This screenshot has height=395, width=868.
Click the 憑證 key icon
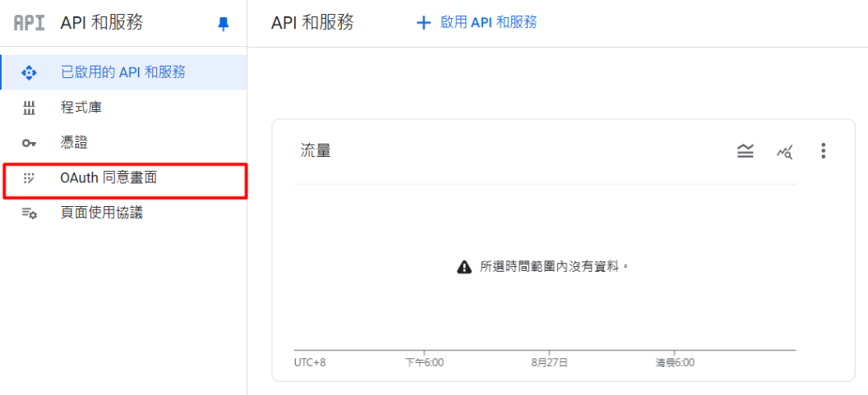pos(29,143)
